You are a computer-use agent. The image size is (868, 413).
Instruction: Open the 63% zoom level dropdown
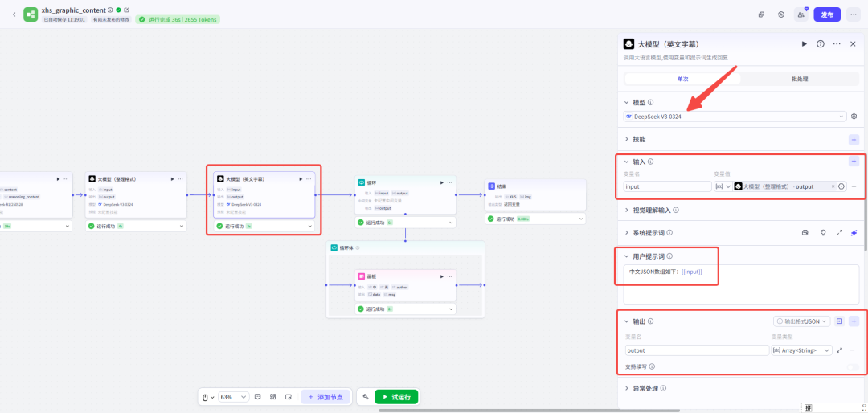234,397
